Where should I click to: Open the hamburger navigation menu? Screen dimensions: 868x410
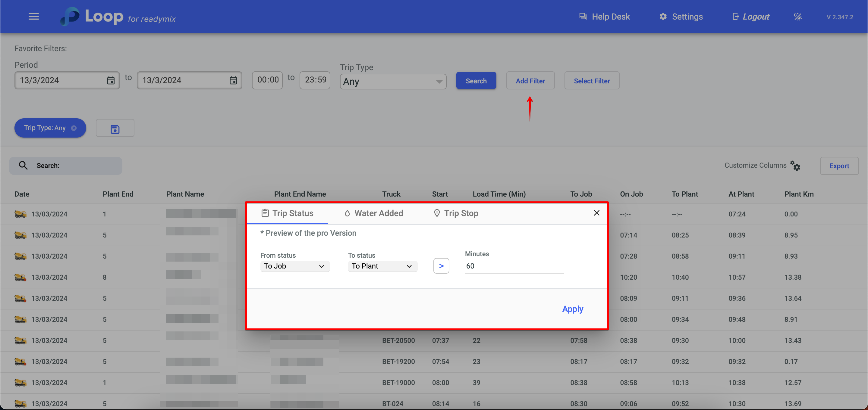pos(33,17)
